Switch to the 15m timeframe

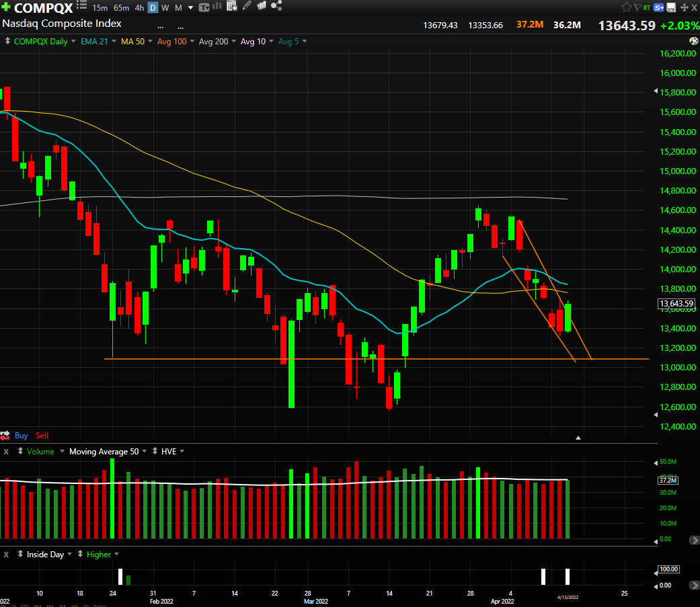100,8
